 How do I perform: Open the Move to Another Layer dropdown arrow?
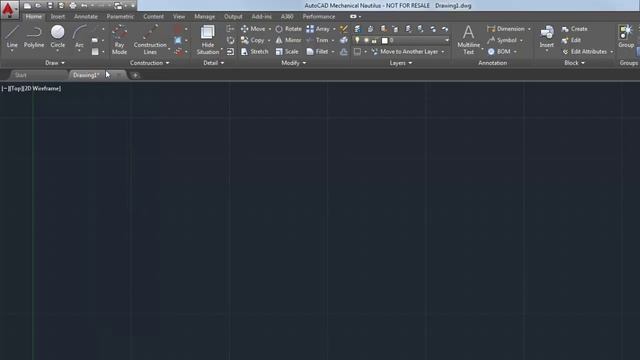click(x=442, y=52)
